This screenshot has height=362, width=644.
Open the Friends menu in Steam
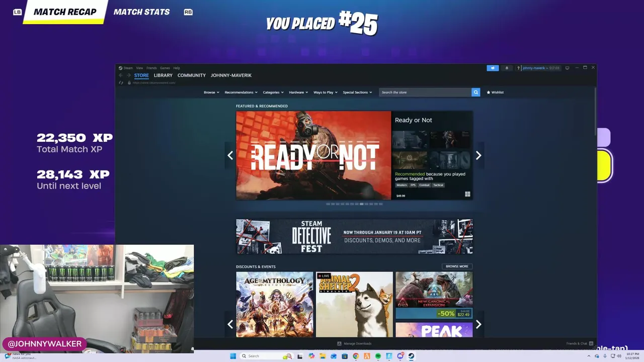(151, 68)
